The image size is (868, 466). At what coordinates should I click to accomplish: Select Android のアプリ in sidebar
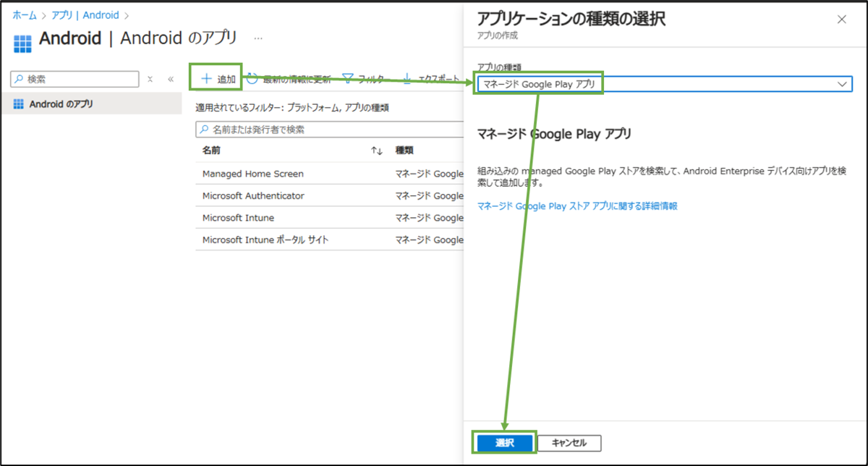[x=91, y=104]
